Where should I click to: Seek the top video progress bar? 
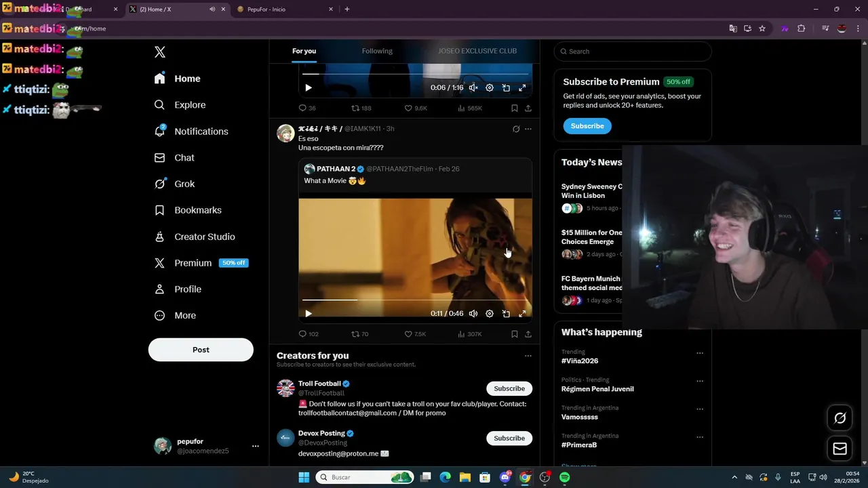tap(415, 74)
